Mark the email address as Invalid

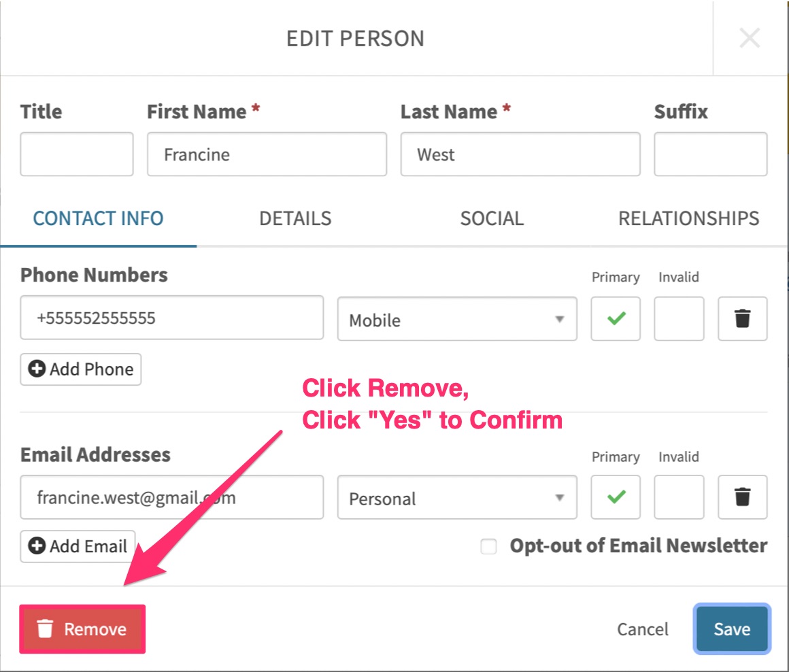coord(679,497)
